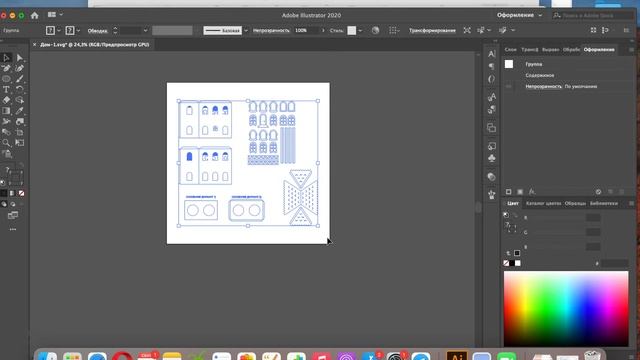
Task: Pick a color from the spectrum ramp
Action: tap(566, 309)
